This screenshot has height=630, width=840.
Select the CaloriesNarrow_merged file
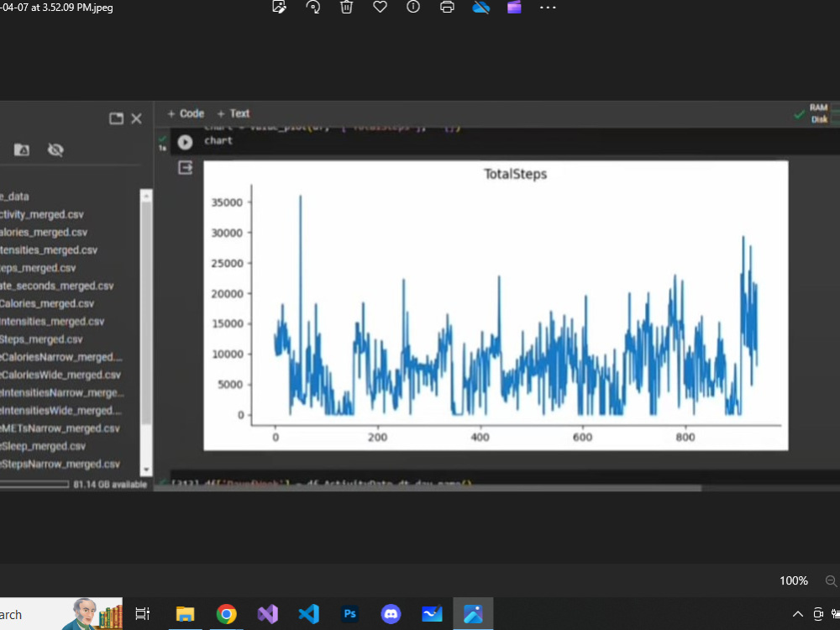61,357
